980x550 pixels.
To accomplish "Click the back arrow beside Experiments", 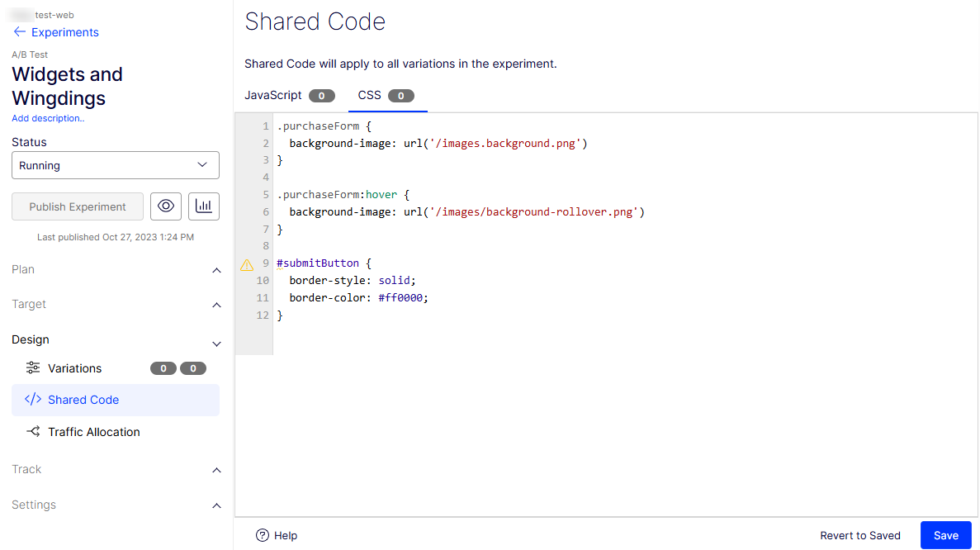I will click(x=20, y=32).
